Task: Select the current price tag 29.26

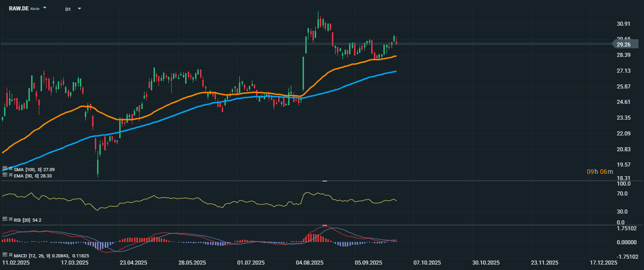Action: (x=626, y=44)
